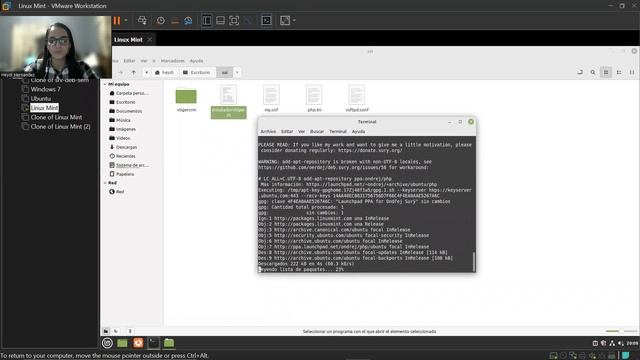This screenshot has width=640, height=360.
Task: Select Linux Mint in the VM library
Action: [x=44, y=108]
